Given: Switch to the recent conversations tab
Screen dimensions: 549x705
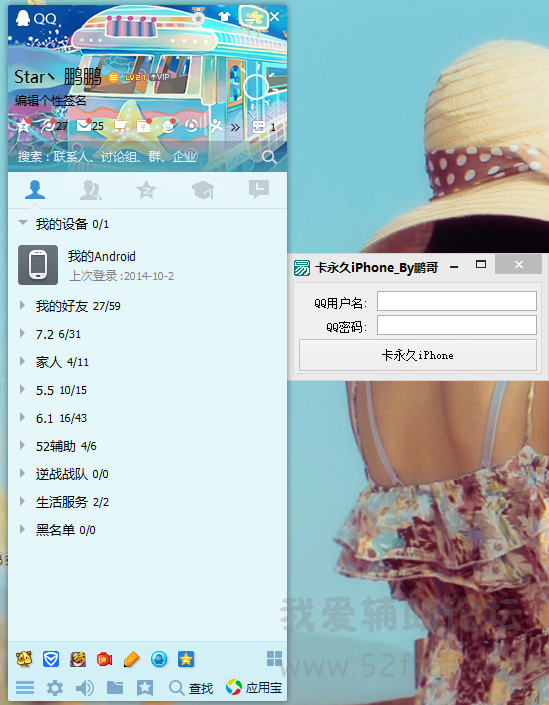Looking at the screenshot, I should (x=259, y=189).
